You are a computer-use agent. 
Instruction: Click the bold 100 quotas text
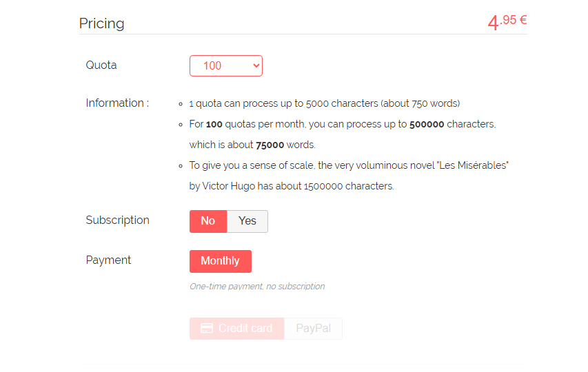pyautogui.click(x=214, y=125)
